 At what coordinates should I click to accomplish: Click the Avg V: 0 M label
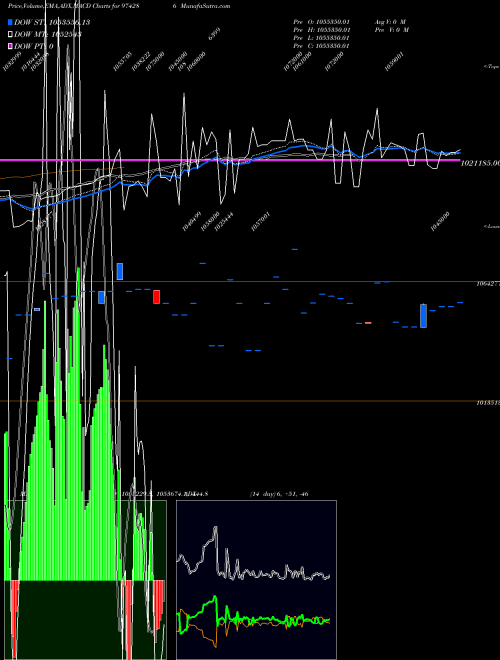[x=390, y=21]
